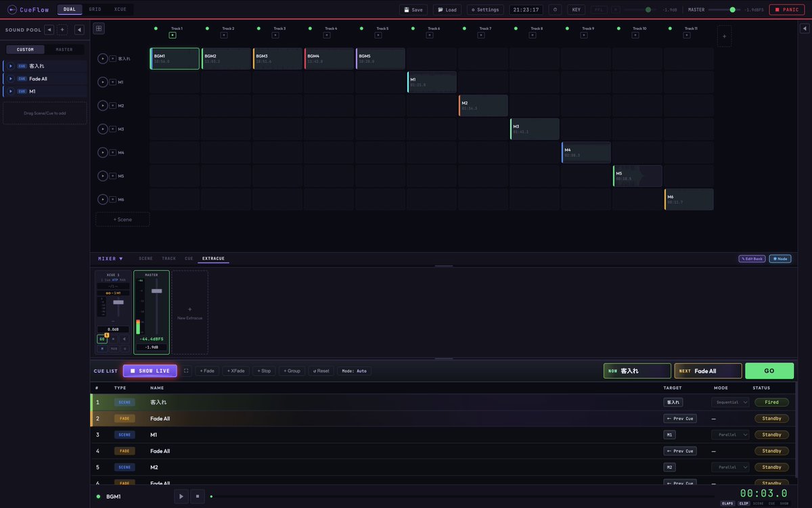This screenshot has width=812, height=508.
Task: Play the M2 scene row
Action: click(x=103, y=106)
